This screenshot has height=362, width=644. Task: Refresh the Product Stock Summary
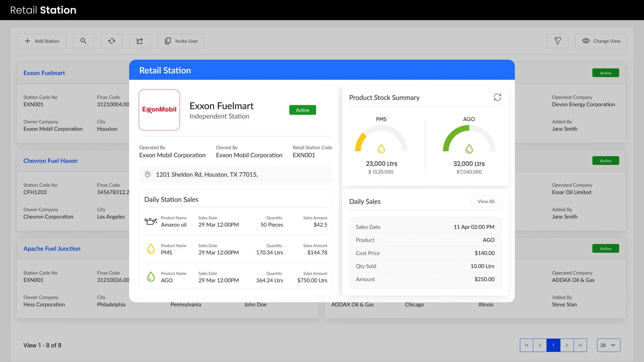[x=497, y=97]
